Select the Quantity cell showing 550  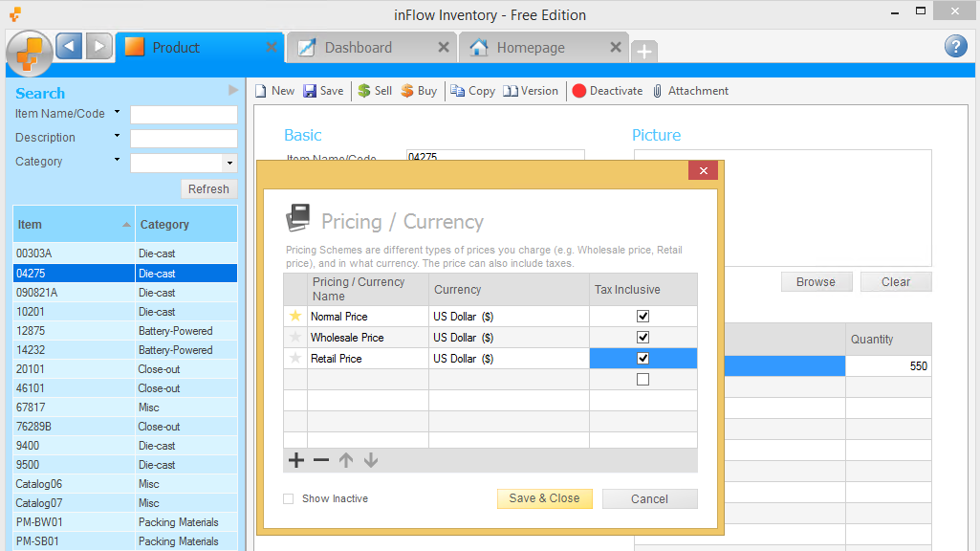coord(888,365)
